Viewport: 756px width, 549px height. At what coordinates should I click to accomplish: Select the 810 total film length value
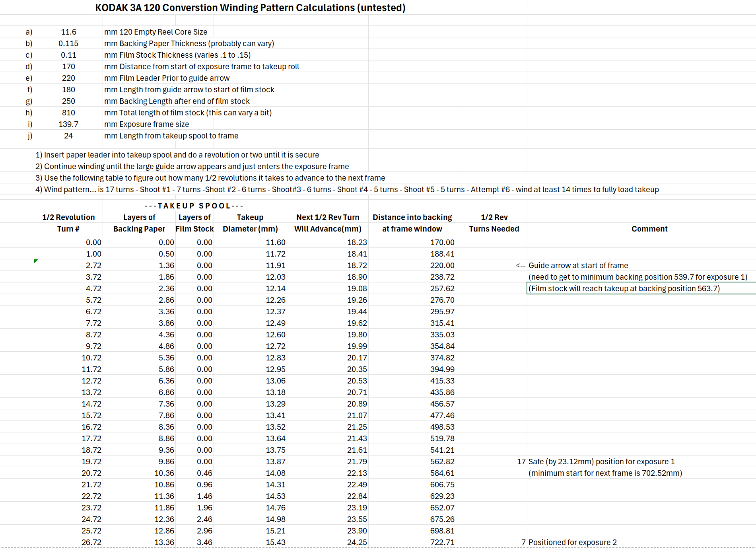click(68, 113)
